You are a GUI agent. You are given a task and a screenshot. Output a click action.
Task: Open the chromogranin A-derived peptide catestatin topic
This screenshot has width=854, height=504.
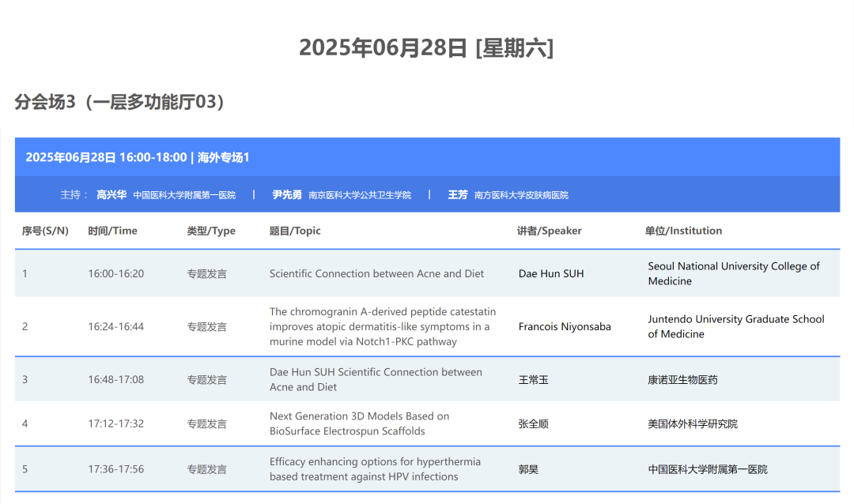pos(383,326)
